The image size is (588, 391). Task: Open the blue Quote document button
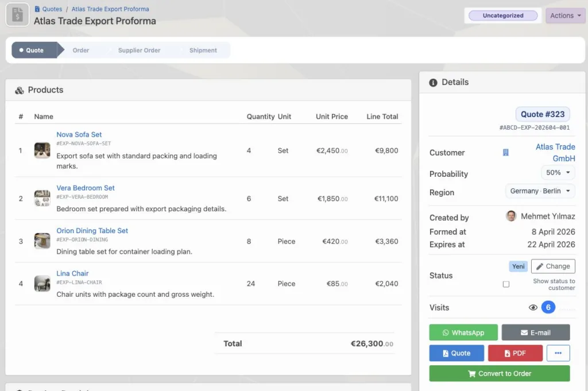click(457, 353)
